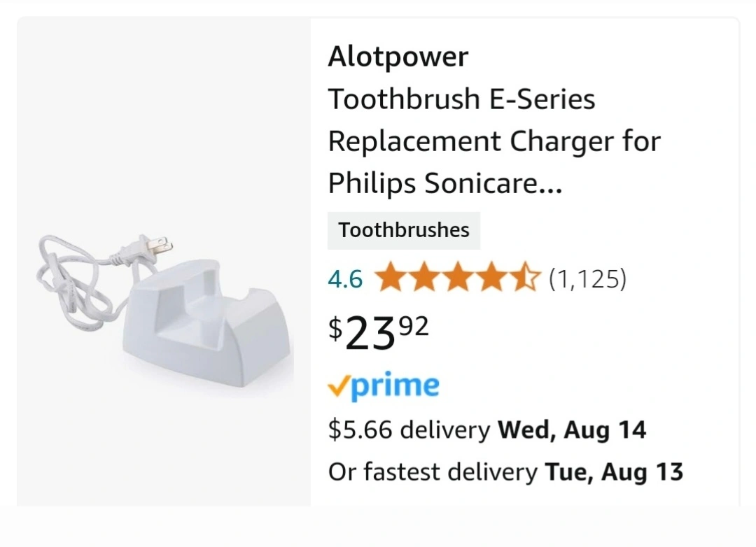This screenshot has height=547, width=756.
Task: Click the ellipsis after Philips Sonicare
Action: coord(551,185)
